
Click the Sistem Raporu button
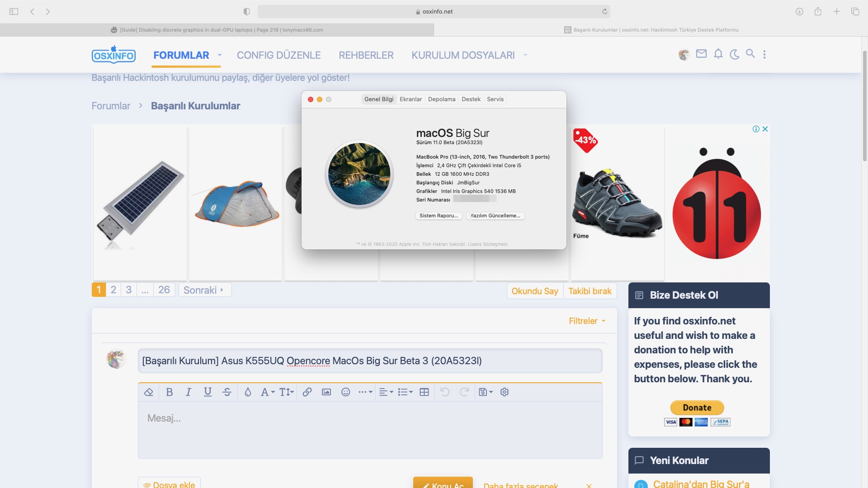pos(439,216)
